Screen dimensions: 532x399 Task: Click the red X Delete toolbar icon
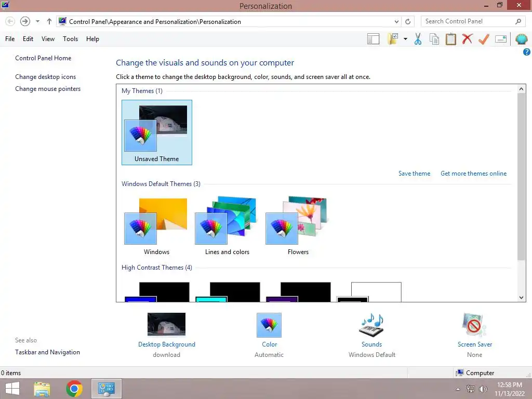[x=467, y=38]
